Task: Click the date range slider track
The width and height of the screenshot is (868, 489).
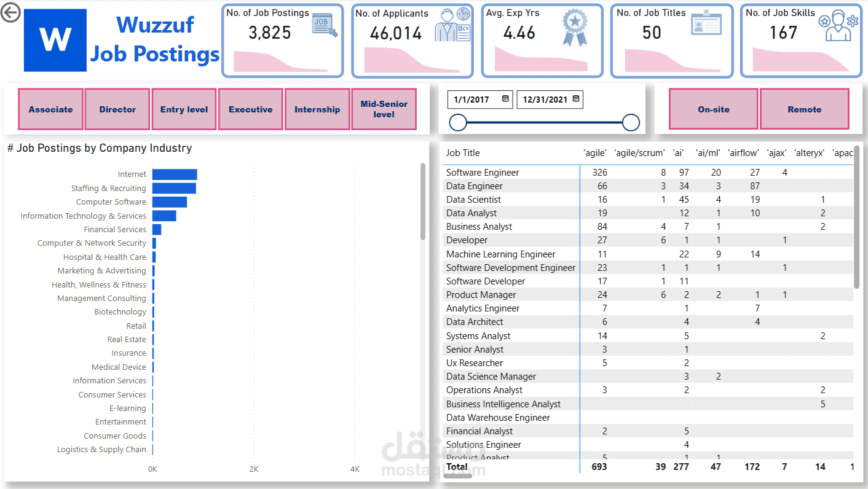Action: point(545,123)
